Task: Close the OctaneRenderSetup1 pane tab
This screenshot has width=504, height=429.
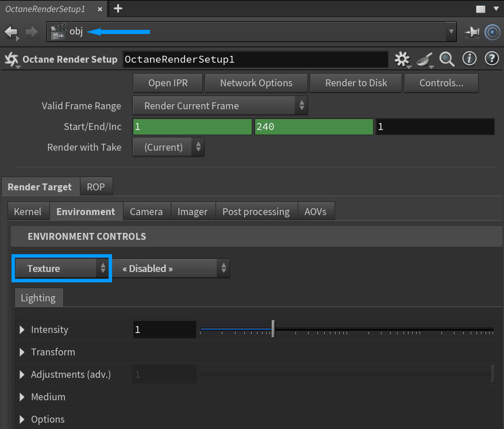Action: point(99,9)
